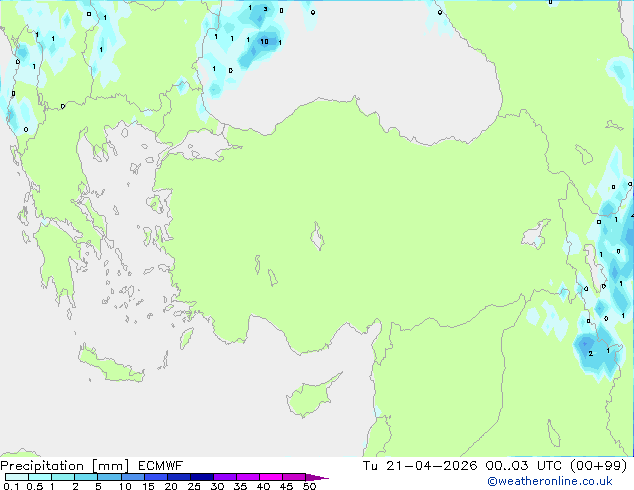Select the ECMWF model label
Image resolution: width=634 pixels, height=490 pixels.
(161, 466)
